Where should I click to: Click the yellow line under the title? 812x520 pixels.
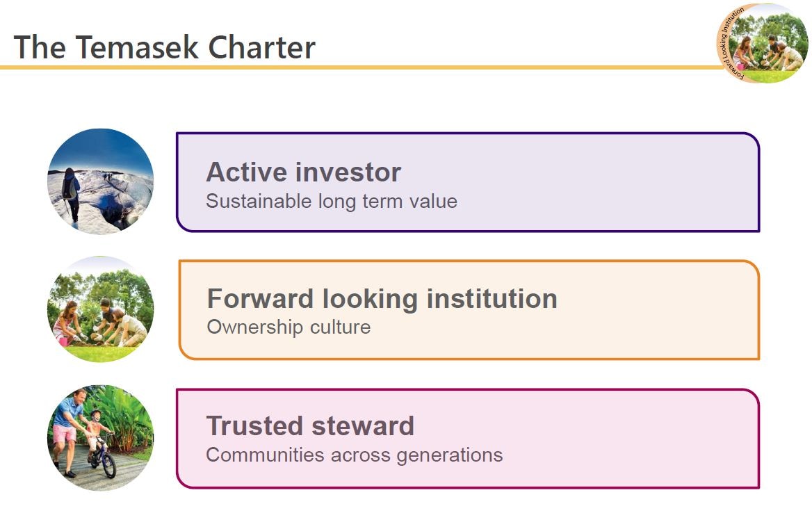pyautogui.click(x=360, y=67)
